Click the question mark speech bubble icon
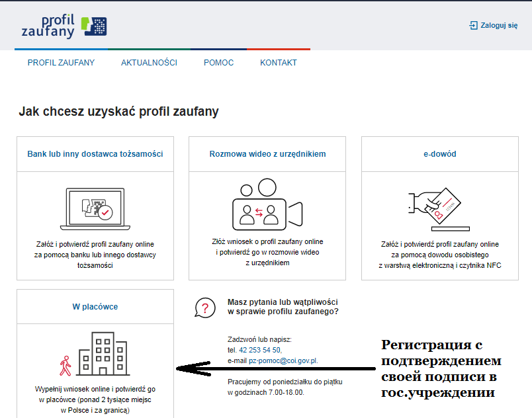Screen dimensions: 532x418 205,308
